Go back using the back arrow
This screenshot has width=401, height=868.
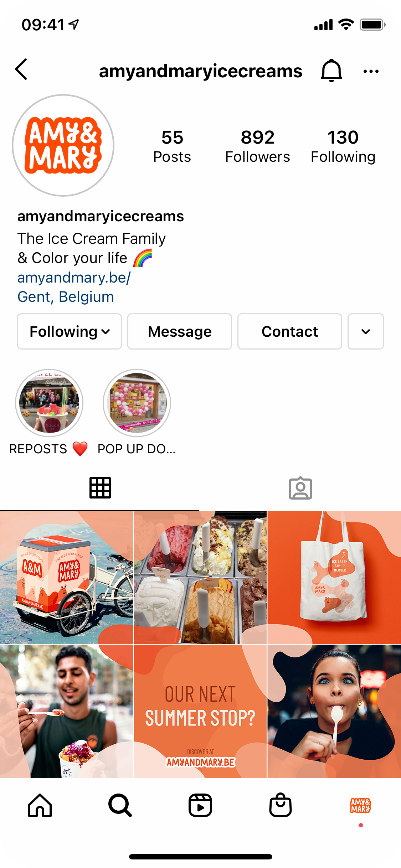[21, 69]
